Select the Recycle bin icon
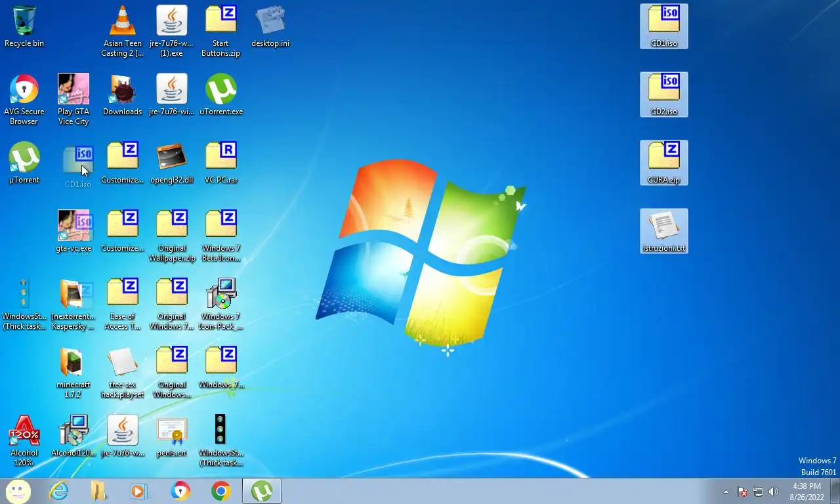Viewport: 840px width, 504px height. 24,26
